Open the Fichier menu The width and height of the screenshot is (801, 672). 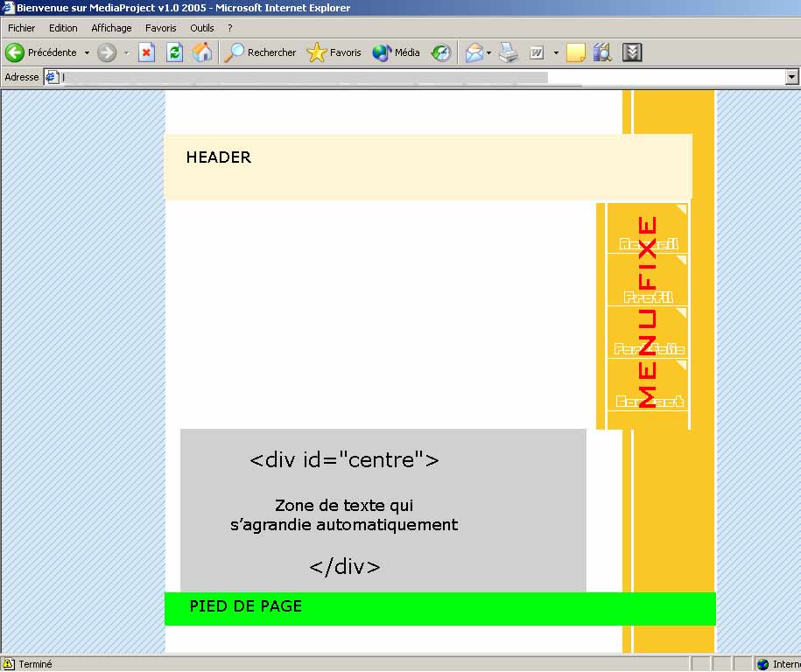[x=22, y=28]
